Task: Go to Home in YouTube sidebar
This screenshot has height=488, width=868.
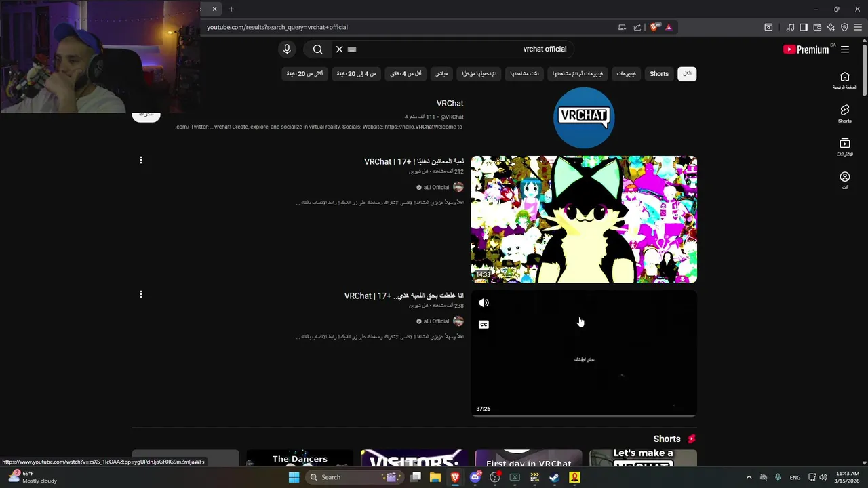Action: [x=845, y=80]
